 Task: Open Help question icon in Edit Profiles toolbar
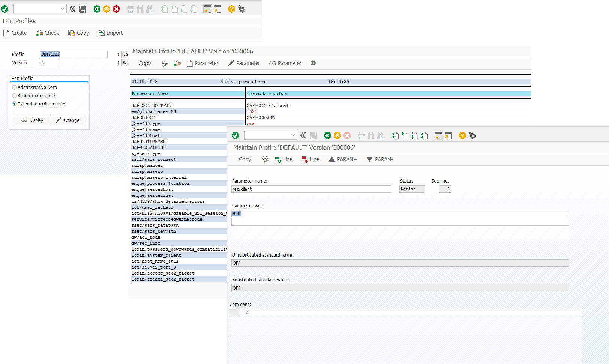coord(232,9)
